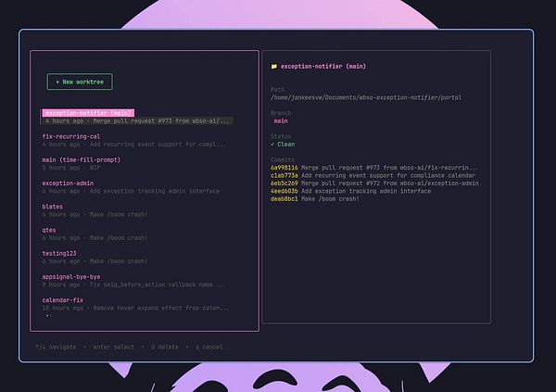
Task: Click the exception-notifier (main) title in the details panel
Action: point(323,67)
